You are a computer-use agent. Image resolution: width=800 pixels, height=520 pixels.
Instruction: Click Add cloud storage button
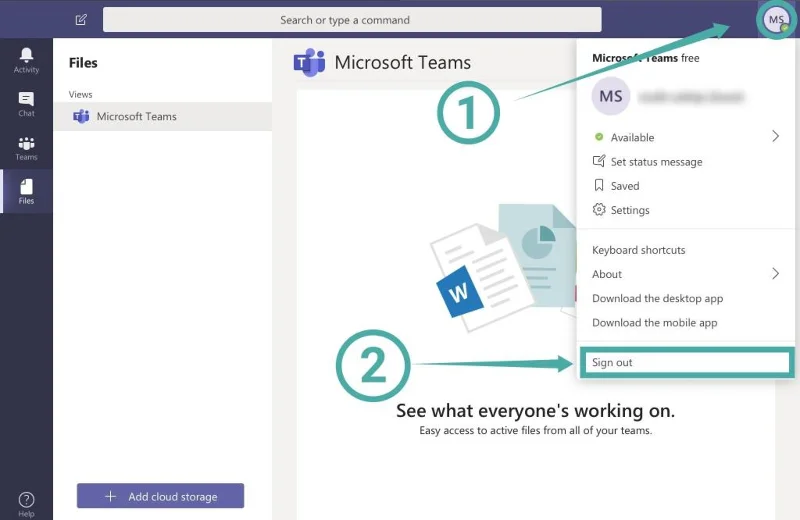click(160, 496)
